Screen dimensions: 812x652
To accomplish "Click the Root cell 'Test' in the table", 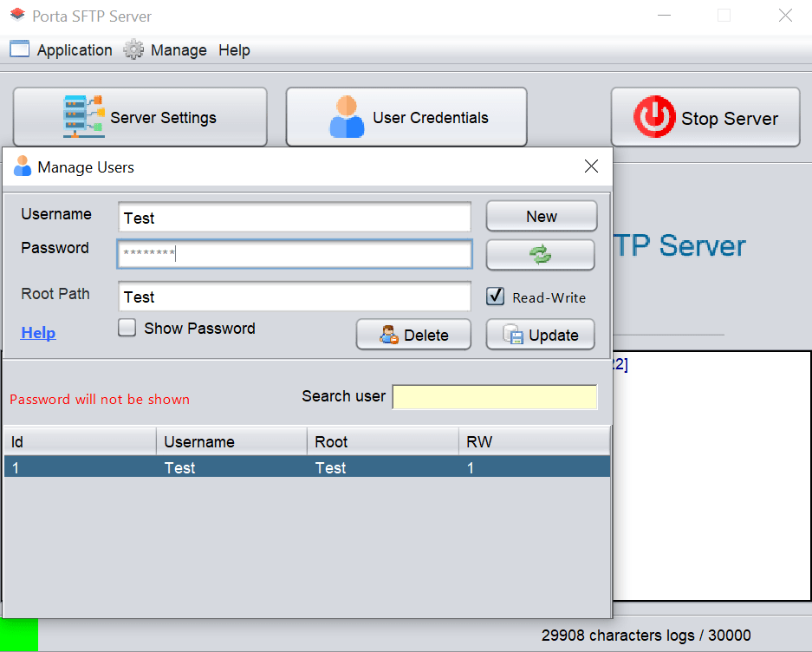I will point(383,467).
